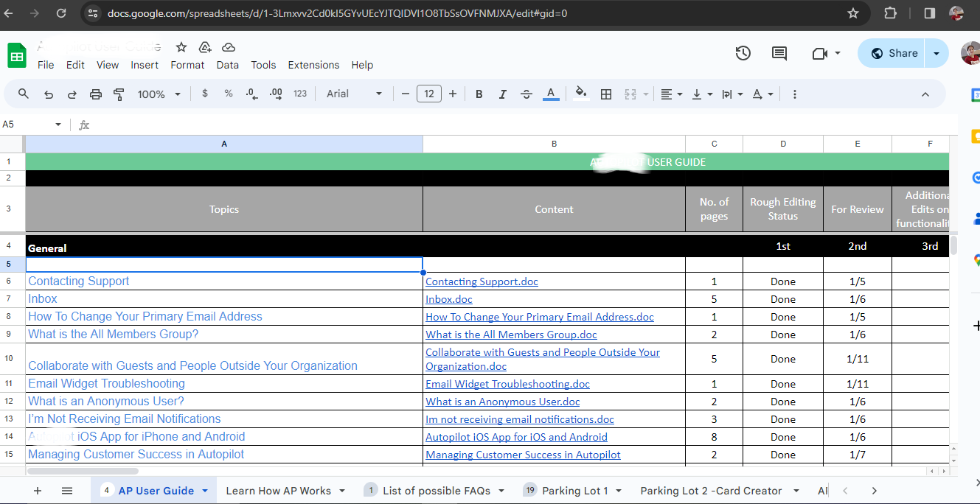This screenshot has width=980, height=504.
Task: Click the Share button
Action: (892, 53)
